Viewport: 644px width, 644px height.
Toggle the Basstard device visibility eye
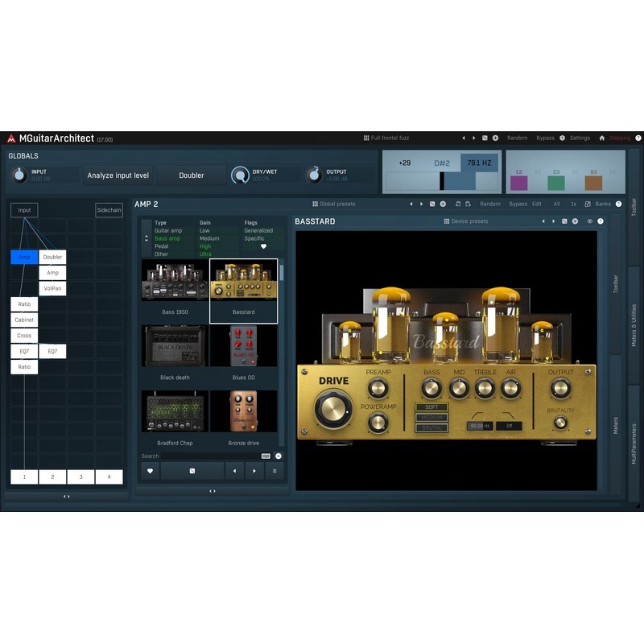[590, 221]
